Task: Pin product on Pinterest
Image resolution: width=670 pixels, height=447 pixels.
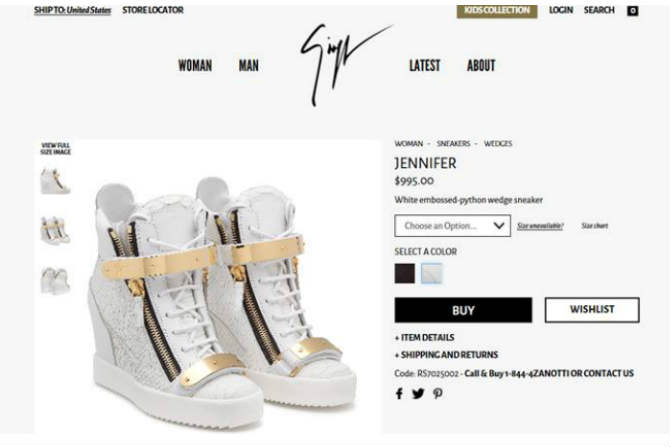Action: coord(438,393)
